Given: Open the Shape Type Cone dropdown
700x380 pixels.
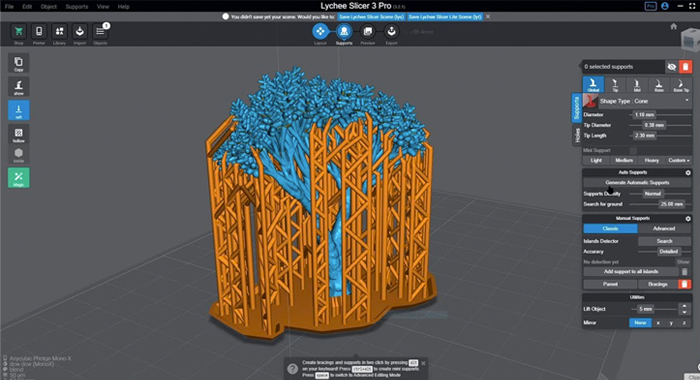Looking at the screenshot, I should pos(644,101).
